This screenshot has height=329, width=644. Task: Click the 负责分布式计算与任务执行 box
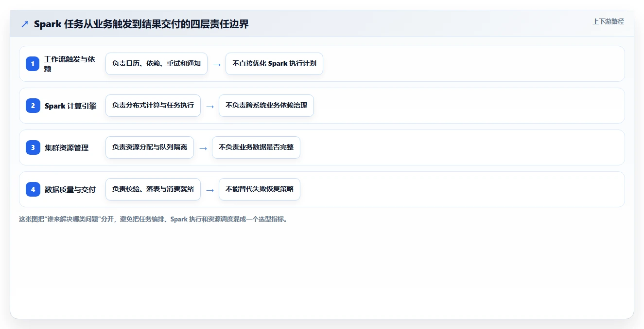click(153, 106)
